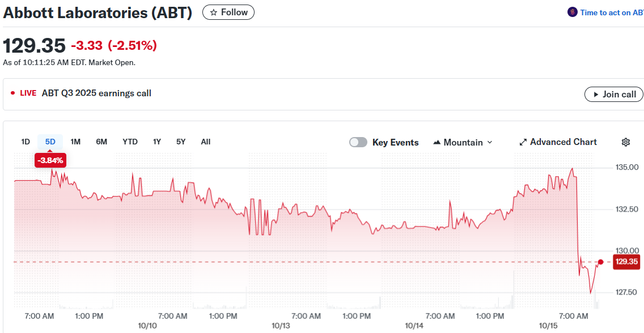
Task: Click the Advanced Chart expand arrows icon
Action: coord(523,142)
